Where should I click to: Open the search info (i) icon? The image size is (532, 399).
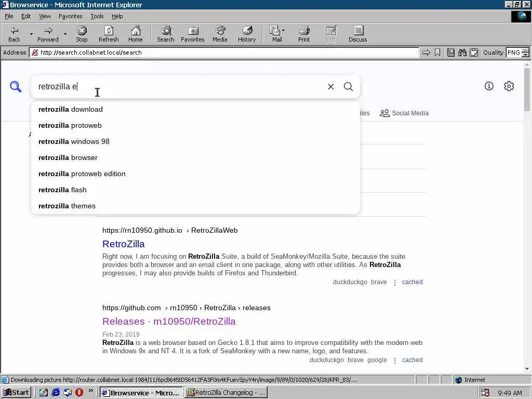pos(489,86)
